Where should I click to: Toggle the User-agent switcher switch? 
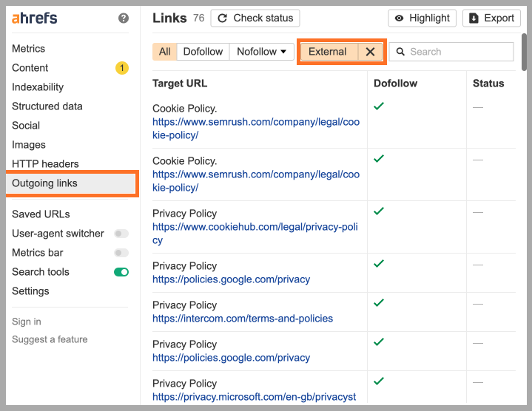(121, 234)
